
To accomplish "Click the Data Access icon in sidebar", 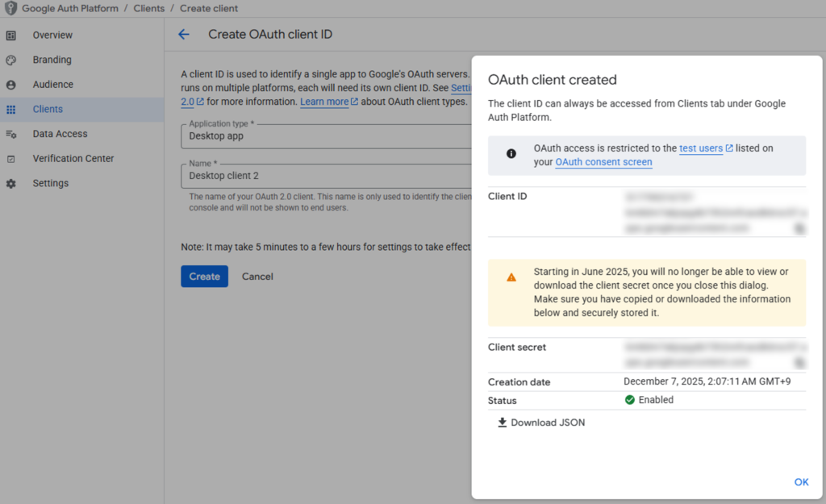I will click(11, 134).
